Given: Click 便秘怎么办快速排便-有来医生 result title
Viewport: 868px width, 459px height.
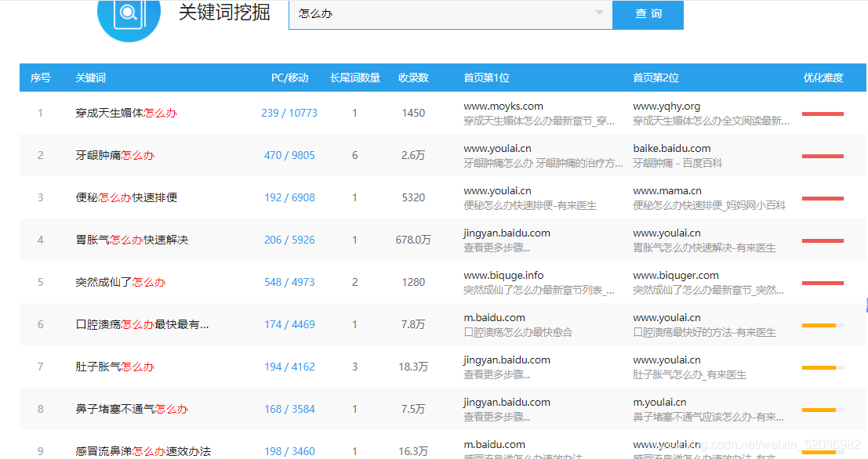Looking at the screenshot, I should click(x=530, y=206).
